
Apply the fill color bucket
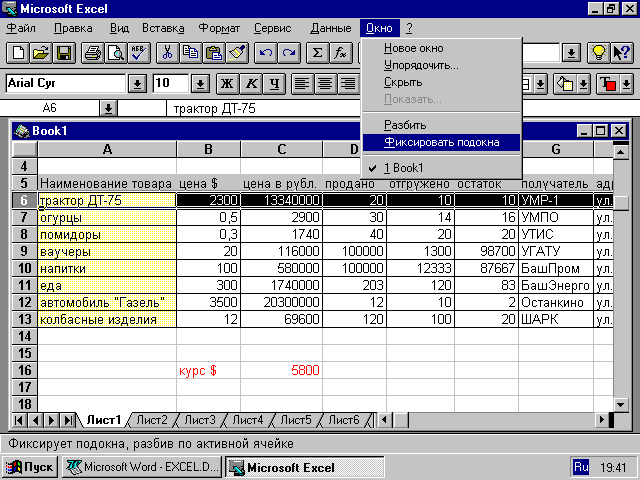[565, 84]
